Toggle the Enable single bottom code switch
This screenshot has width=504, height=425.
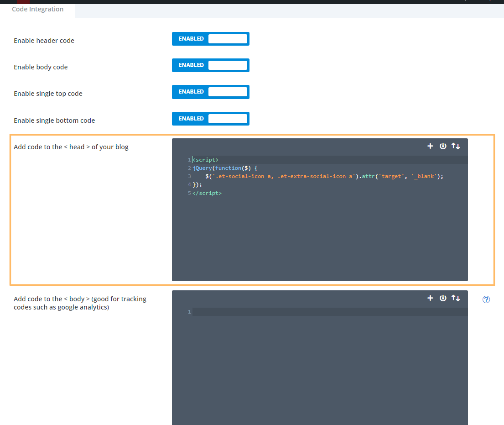[x=211, y=119]
